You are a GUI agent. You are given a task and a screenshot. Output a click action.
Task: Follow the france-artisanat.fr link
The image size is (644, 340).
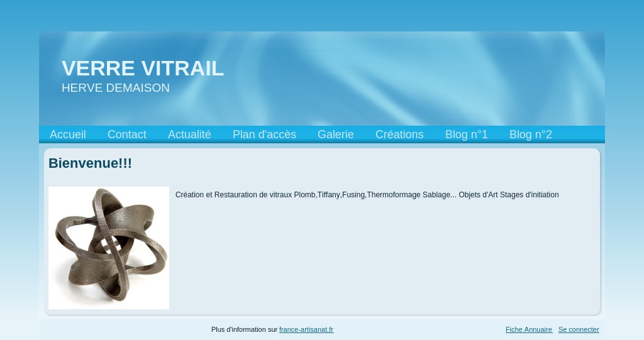[306, 329]
